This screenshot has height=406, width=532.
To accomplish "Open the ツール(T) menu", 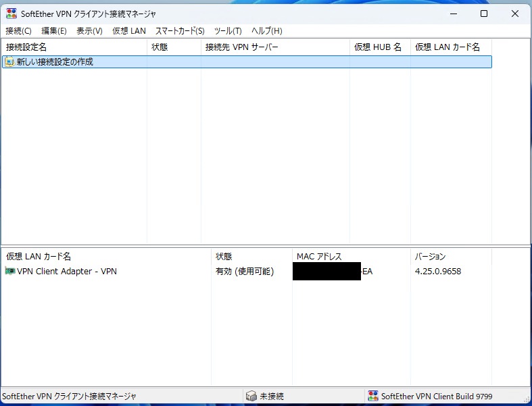I will click(x=228, y=31).
